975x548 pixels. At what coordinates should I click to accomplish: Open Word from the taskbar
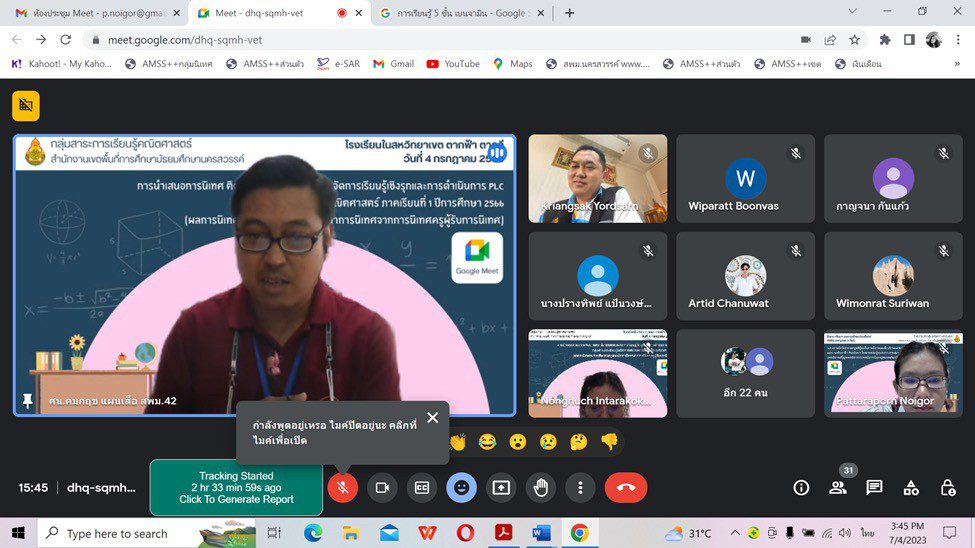click(541, 533)
